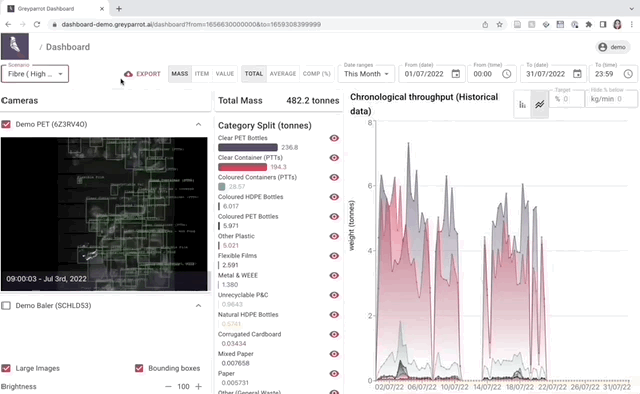Reload the browser page
The width and height of the screenshot is (640, 394).
click(x=37, y=24)
